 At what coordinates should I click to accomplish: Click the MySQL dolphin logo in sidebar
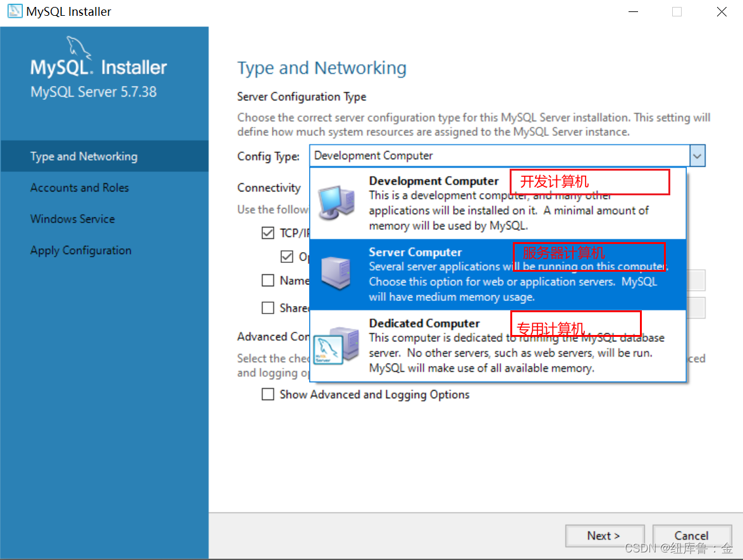[x=78, y=48]
